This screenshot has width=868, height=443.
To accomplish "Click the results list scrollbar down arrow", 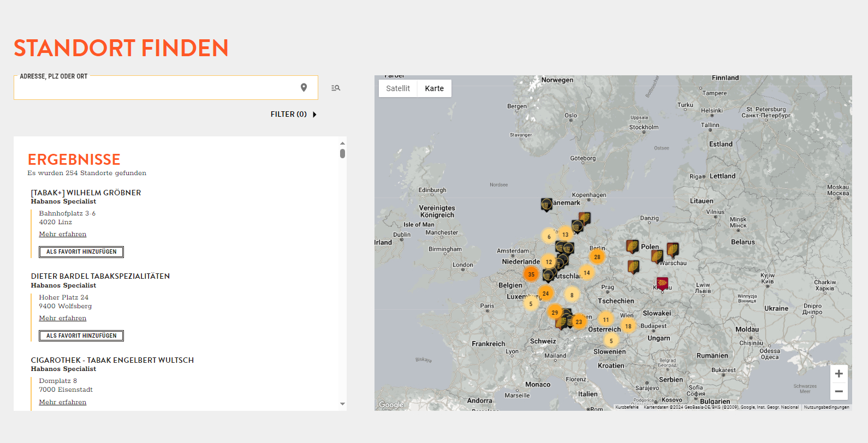I will click(x=342, y=404).
